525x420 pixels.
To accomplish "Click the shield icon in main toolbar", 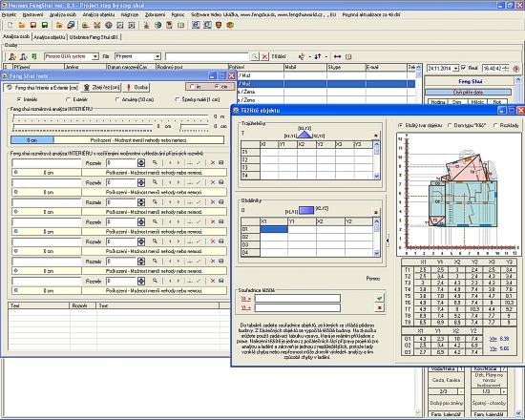I will tap(219, 25).
